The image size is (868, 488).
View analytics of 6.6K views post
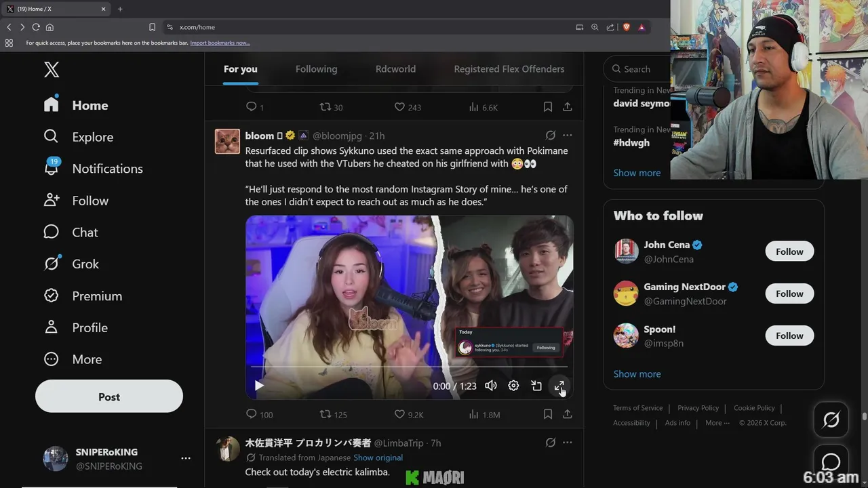coord(484,107)
